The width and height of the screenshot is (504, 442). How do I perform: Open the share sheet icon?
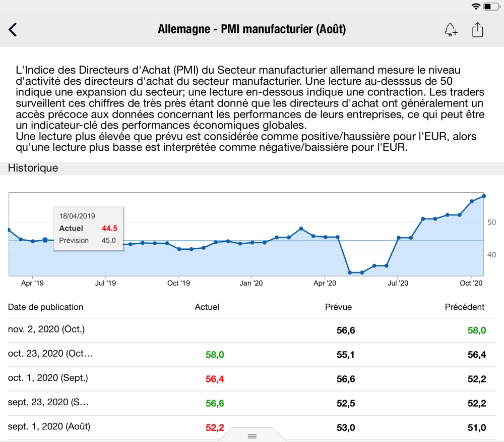click(x=477, y=30)
